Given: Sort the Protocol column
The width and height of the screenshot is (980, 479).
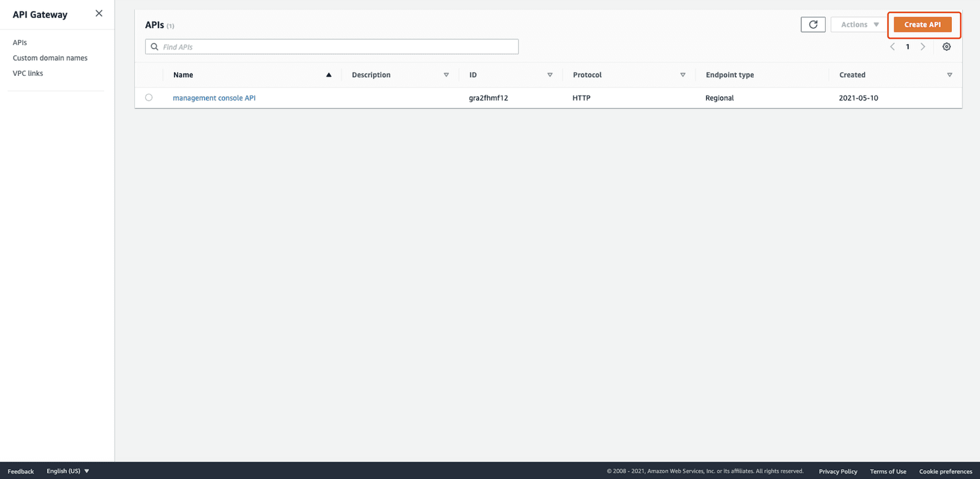Looking at the screenshot, I should 682,75.
